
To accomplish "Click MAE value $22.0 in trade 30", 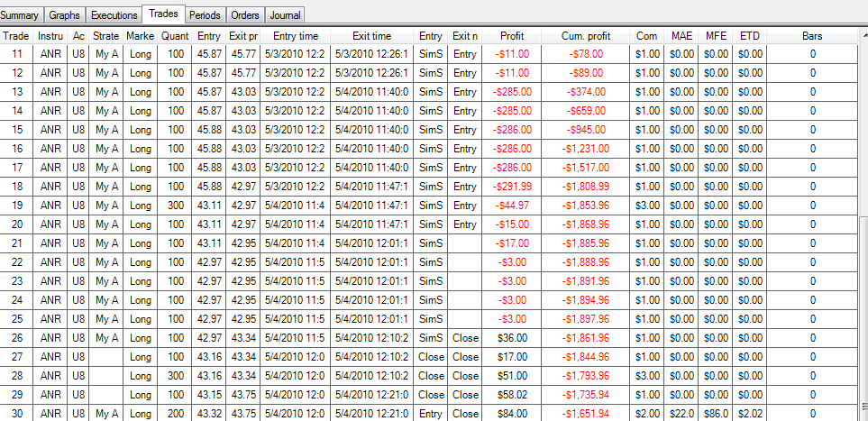I will (x=682, y=414).
